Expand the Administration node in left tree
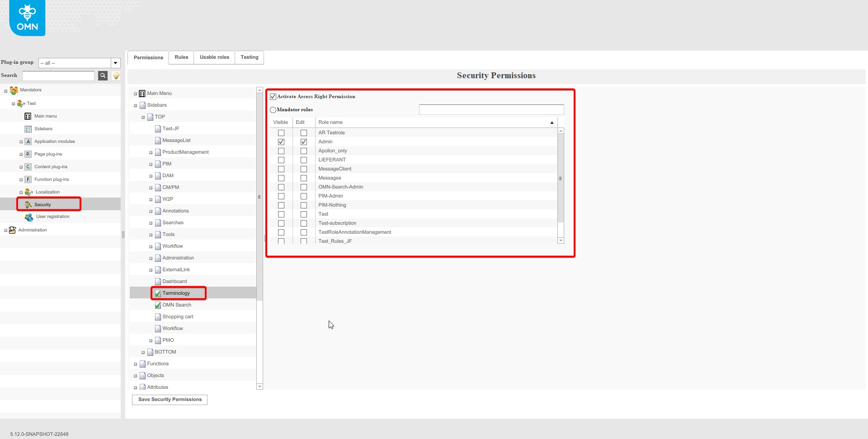The height and width of the screenshot is (439, 868). coord(6,231)
